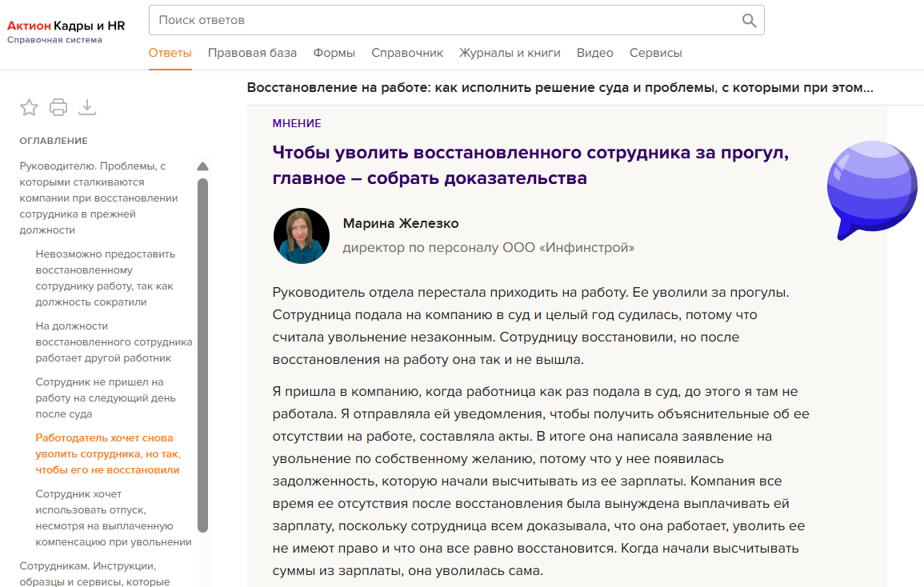Image resolution: width=924 pixels, height=587 pixels.
Task: Click paragraph starting Руководитель отдела перестала приходить
Action: click(530, 326)
